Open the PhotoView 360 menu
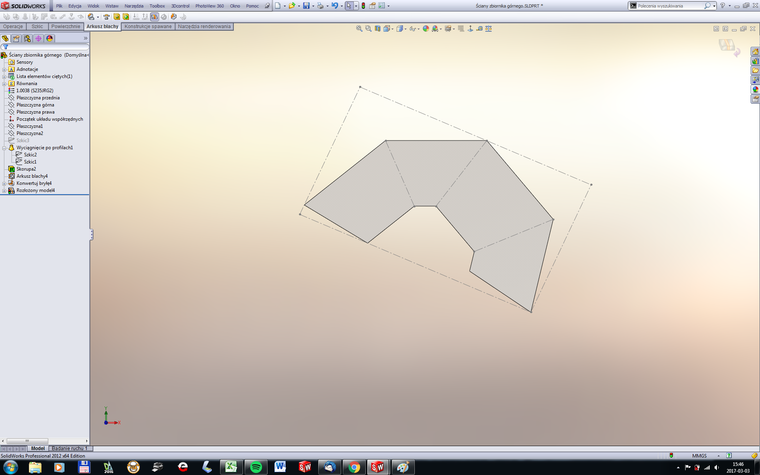 [x=209, y=6]
